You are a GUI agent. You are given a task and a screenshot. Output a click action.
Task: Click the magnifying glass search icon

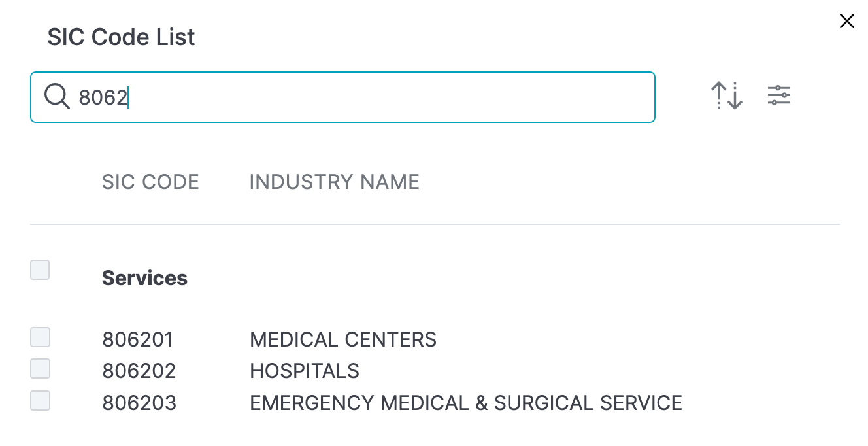click(57, 97)
